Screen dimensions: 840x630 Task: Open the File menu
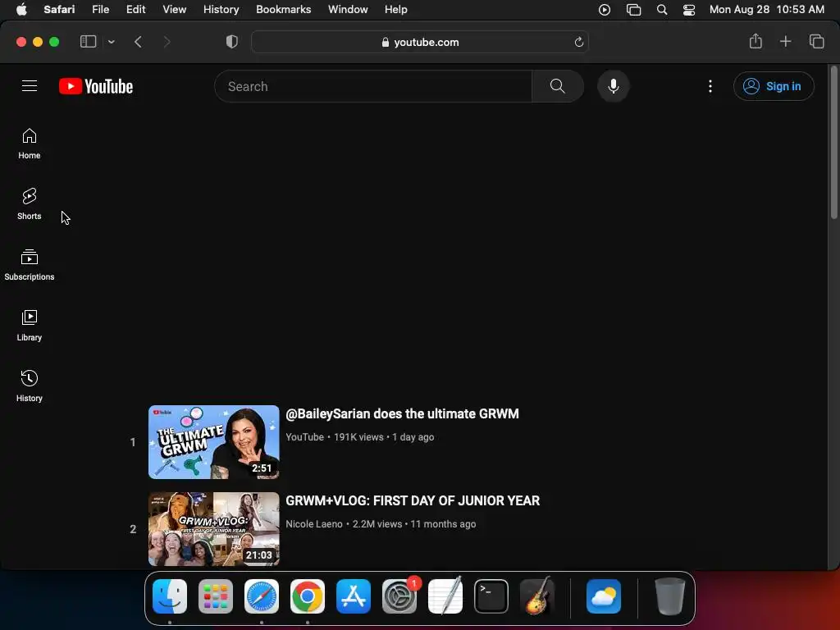point(100,10)
